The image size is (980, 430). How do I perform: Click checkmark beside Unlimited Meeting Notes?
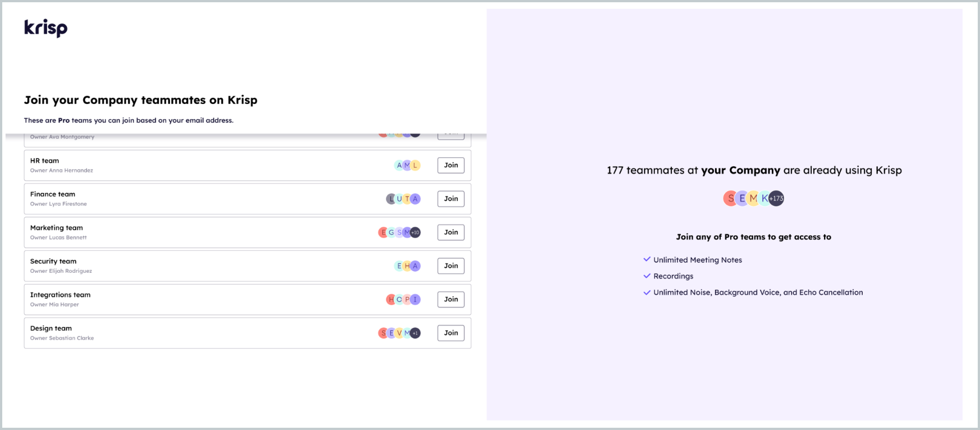click(x=647, y=259)
